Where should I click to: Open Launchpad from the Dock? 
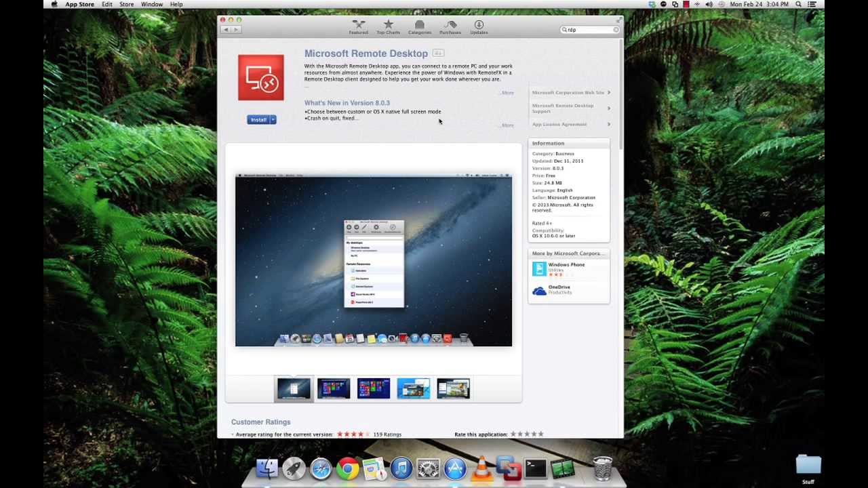[x=294, y=468]
